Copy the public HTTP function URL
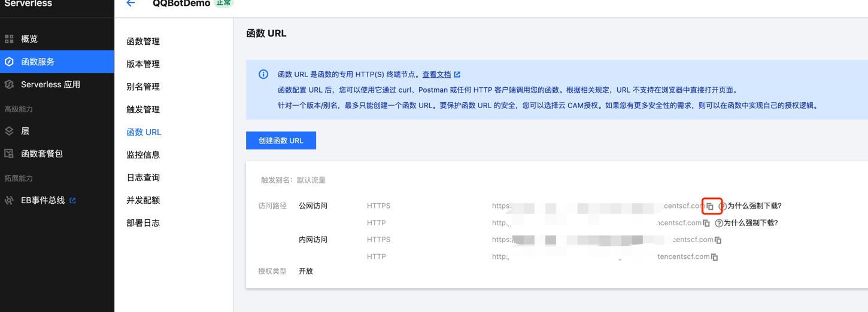868x312 pixels. click(706, 223)
